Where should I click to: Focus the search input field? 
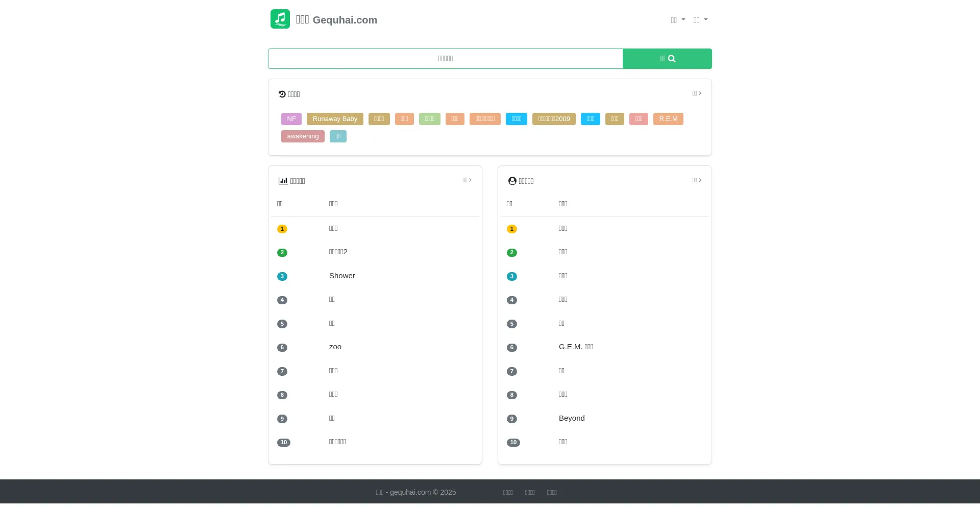point(445,59)
